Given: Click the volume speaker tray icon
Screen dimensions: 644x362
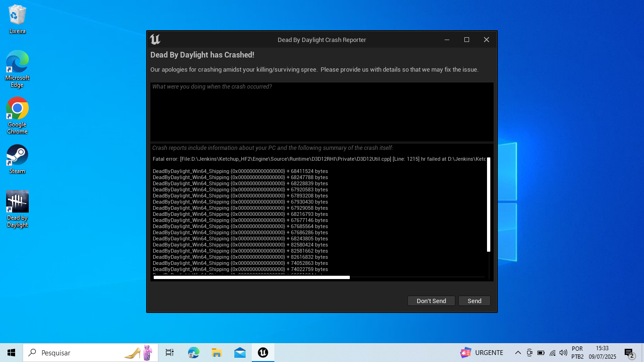Looking at the screenshot, I should [563, 353].
